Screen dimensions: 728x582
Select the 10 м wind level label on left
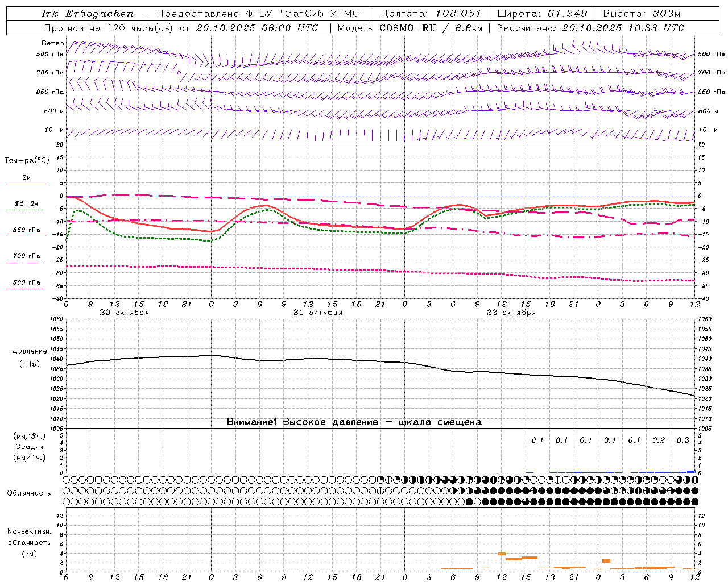coord(54,130)
